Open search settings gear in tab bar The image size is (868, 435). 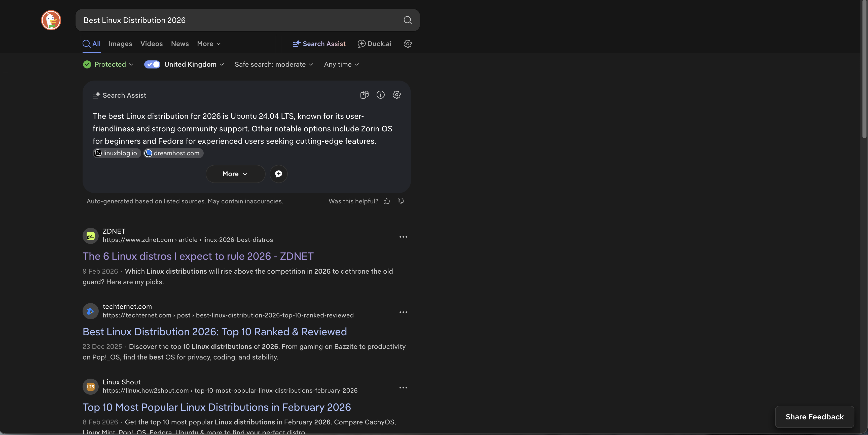coord(407,44)
